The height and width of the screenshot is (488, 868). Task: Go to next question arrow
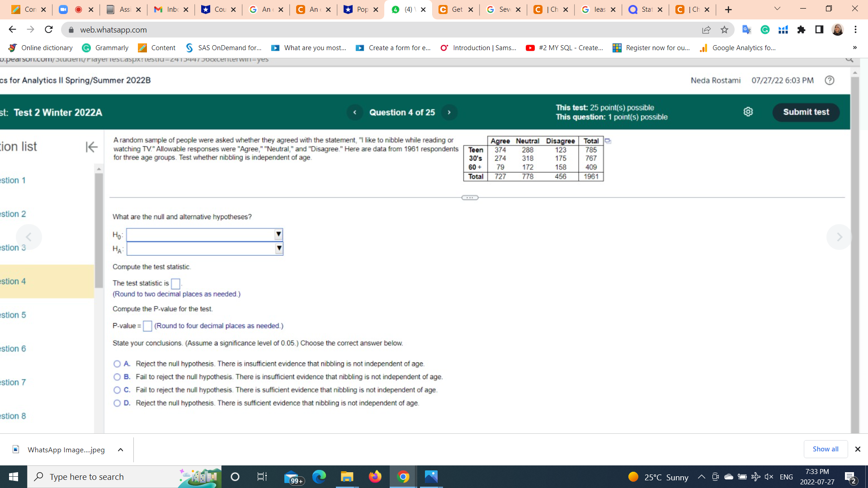point(449,113)
